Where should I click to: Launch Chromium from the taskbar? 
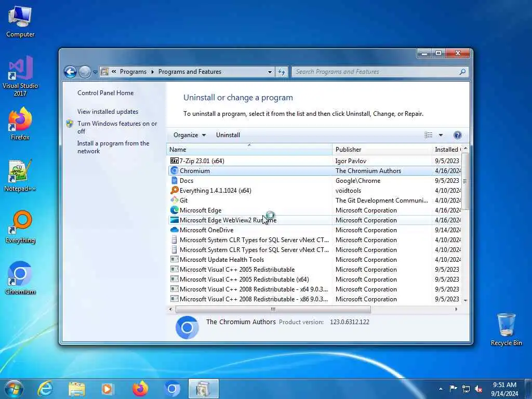(171, 389)
